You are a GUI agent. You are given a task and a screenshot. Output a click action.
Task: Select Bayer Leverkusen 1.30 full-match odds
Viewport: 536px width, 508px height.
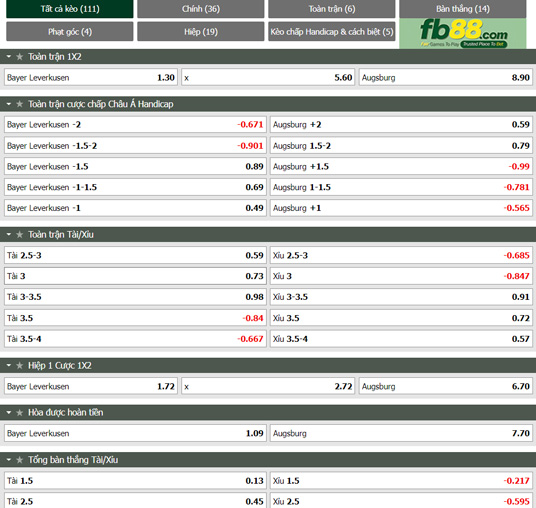click(91, 78)
